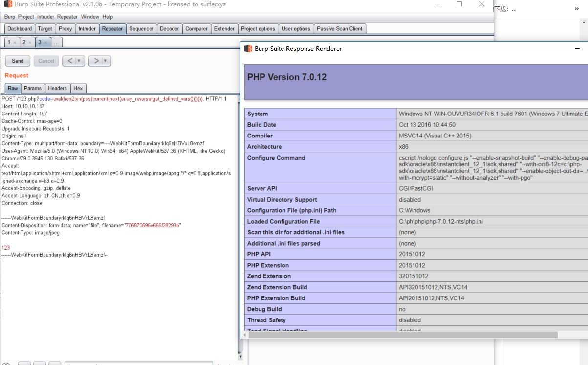The image size is (588, 365).
Task: Click the renderer horizontal scrollbar thumb
Action: (403, 335)
